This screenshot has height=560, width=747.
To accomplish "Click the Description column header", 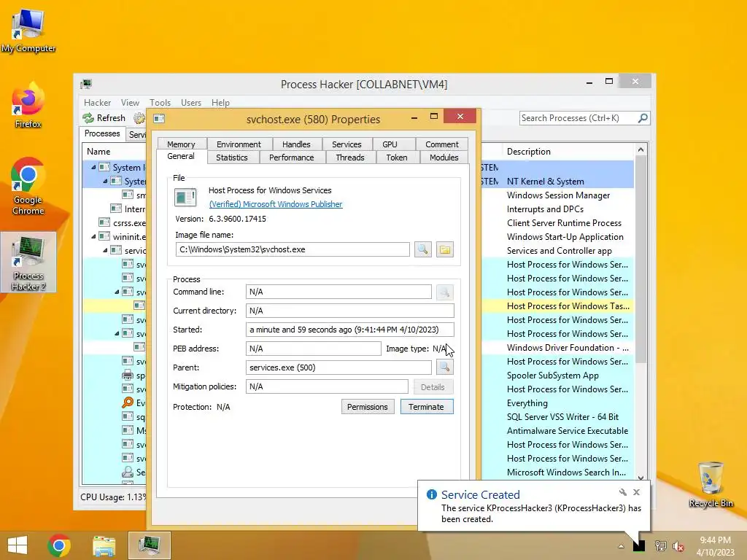I will (569, 152).
